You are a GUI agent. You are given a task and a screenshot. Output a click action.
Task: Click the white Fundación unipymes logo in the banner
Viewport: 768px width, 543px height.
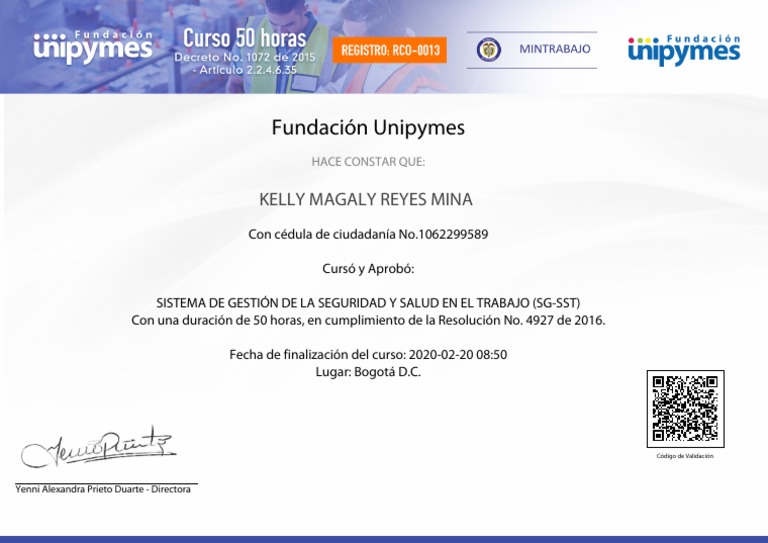(93, 47)
